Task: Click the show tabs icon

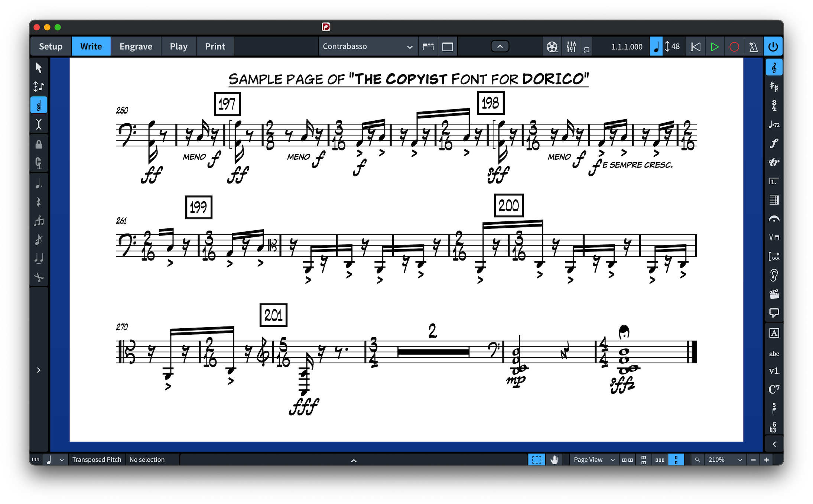Action: click(428, 47)
